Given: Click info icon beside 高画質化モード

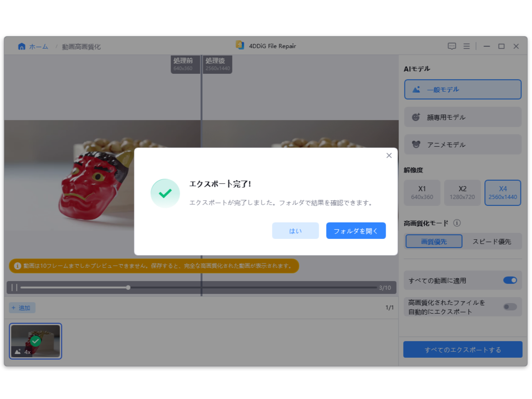Looking at the screenshot, I should pos(457,223).
